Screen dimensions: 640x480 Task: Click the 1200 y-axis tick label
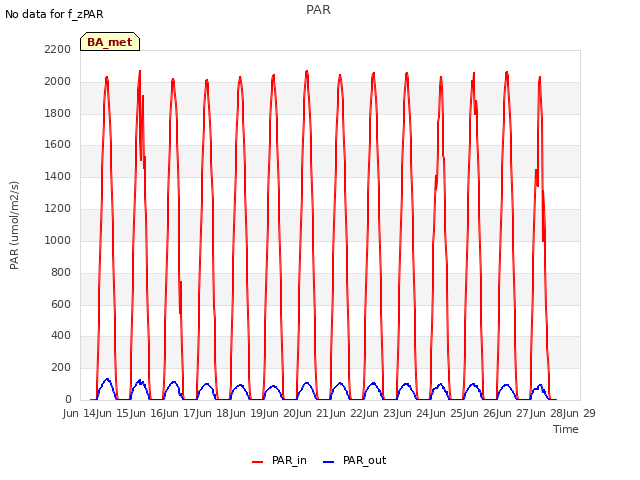point(58,209)
